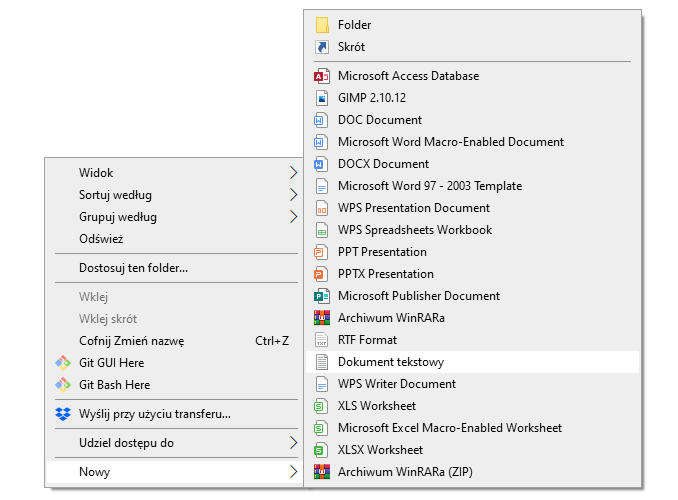Click the new Folder icon
This screenshot has height=500, width=678.
321,25
